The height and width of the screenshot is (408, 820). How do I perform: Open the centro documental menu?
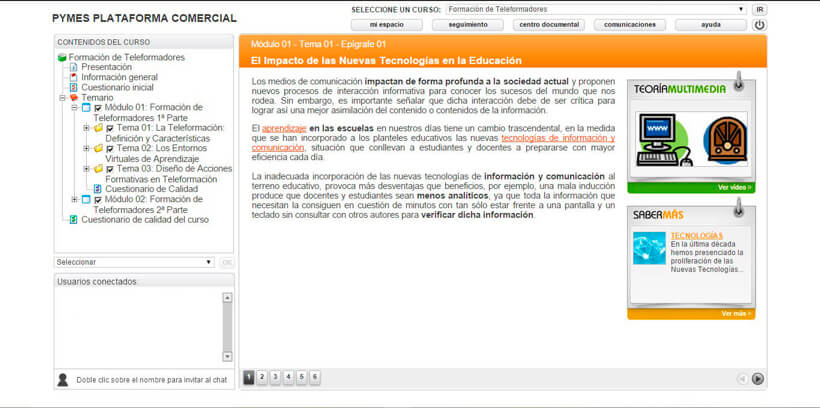[549, 25]
